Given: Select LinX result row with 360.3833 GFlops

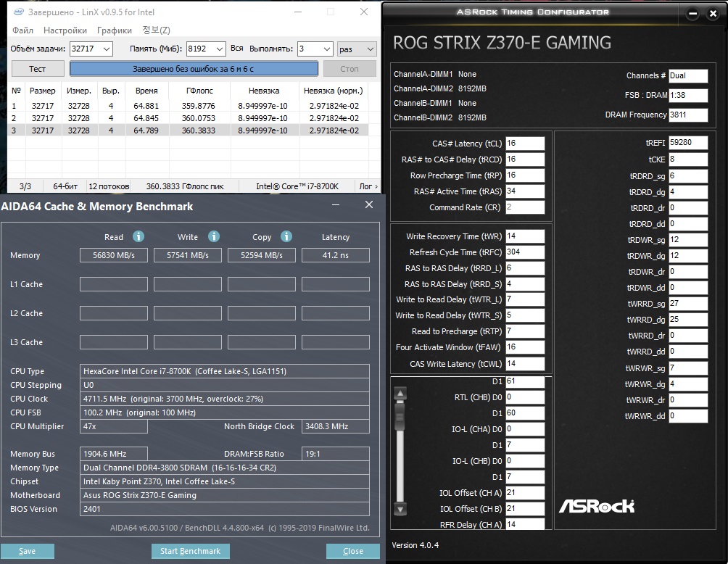Looking at the screenshot, I should (188, 130).
